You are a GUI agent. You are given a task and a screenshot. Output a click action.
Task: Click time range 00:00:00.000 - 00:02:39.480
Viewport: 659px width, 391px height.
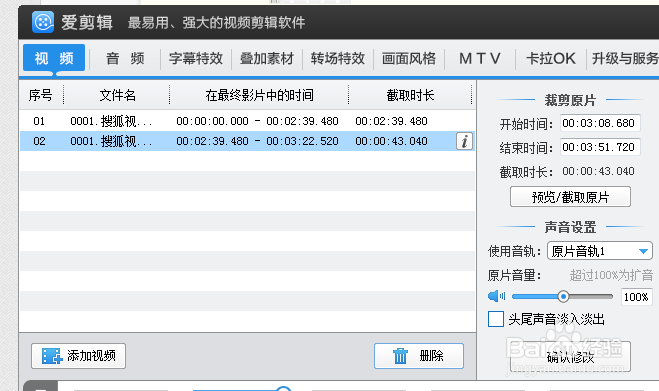[257, 122]
